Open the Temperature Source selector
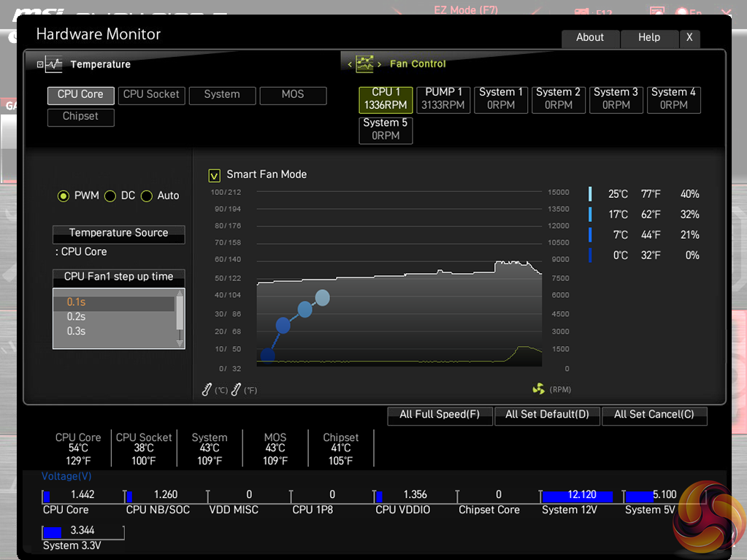Image resolution: width=747 pixels, height=560 pixels. pyautogui.click(x=118, y=234)
